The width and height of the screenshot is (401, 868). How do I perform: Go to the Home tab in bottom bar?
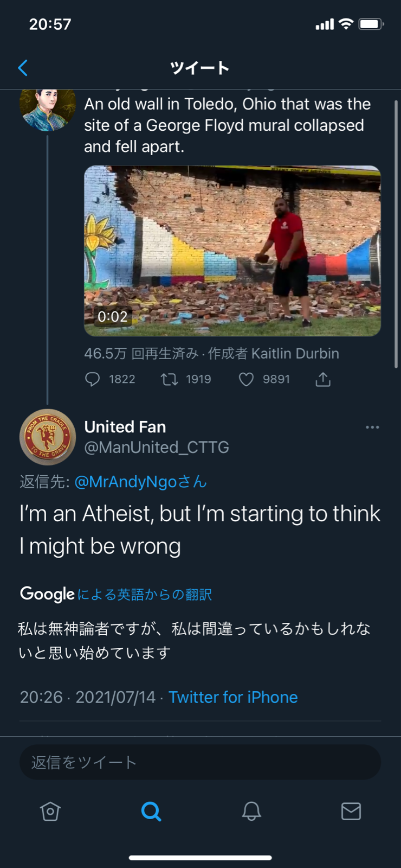50,812
